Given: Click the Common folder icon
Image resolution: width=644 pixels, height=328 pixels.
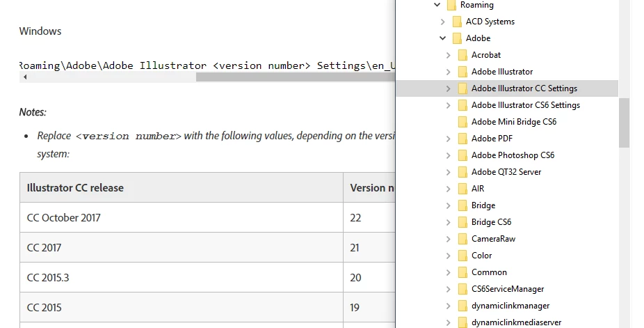Looking at the screenshot, I should 463,272.
